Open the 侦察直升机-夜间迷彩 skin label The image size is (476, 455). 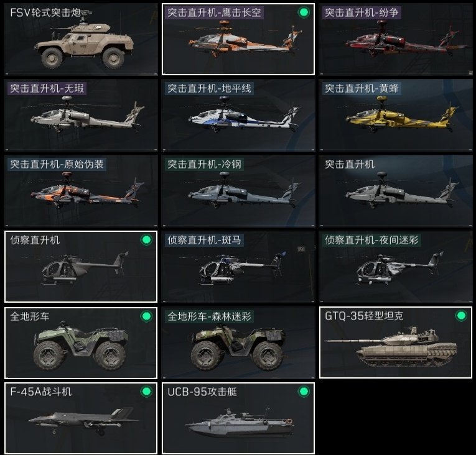pos(371,240)
